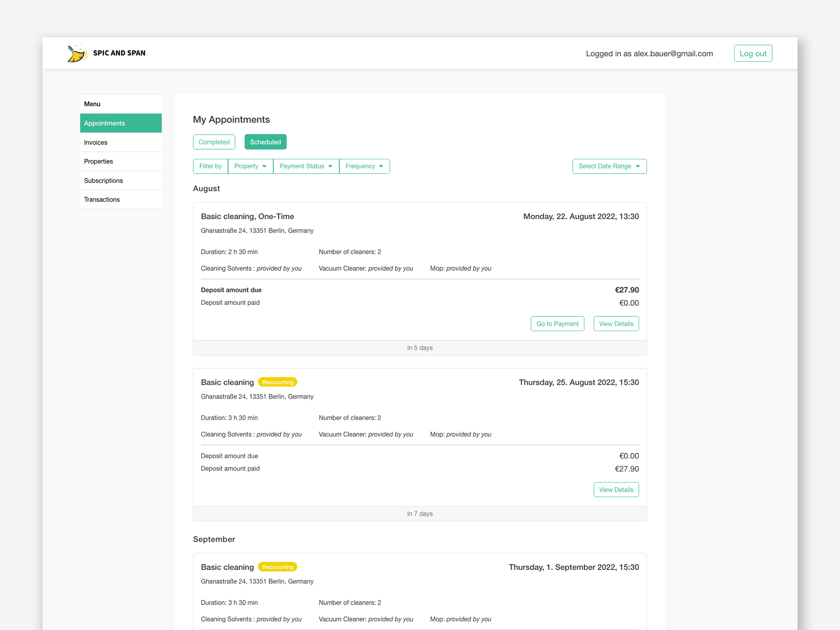The image size is (840, 630).
Task: Toggle the Scheduled appointments filter
Action: [x=265, y=142]
